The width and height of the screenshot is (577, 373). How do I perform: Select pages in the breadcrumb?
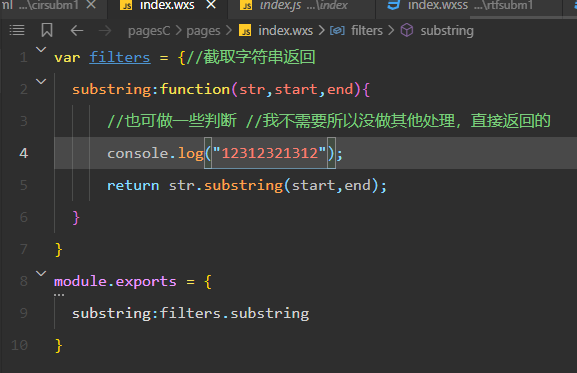[203, 31]
